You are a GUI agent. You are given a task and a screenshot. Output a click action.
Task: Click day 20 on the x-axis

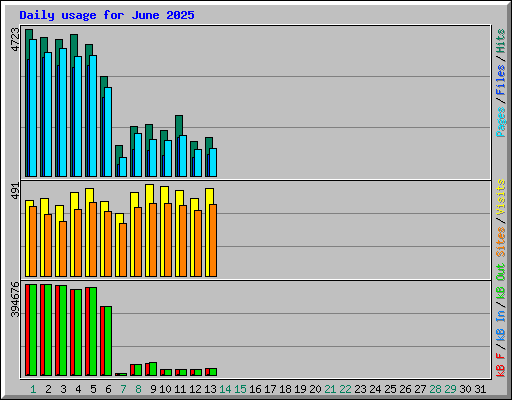[x=315, y=389]
